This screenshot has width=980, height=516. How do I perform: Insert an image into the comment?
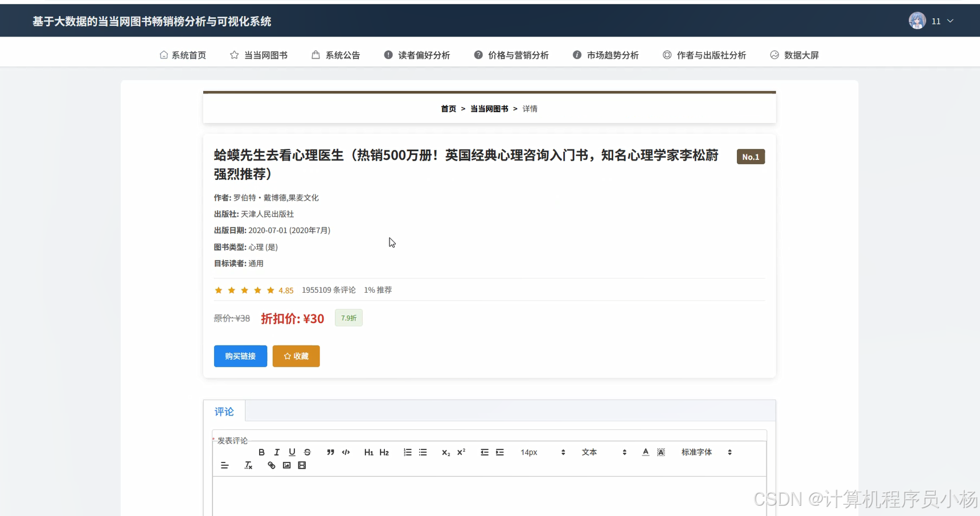287,465
